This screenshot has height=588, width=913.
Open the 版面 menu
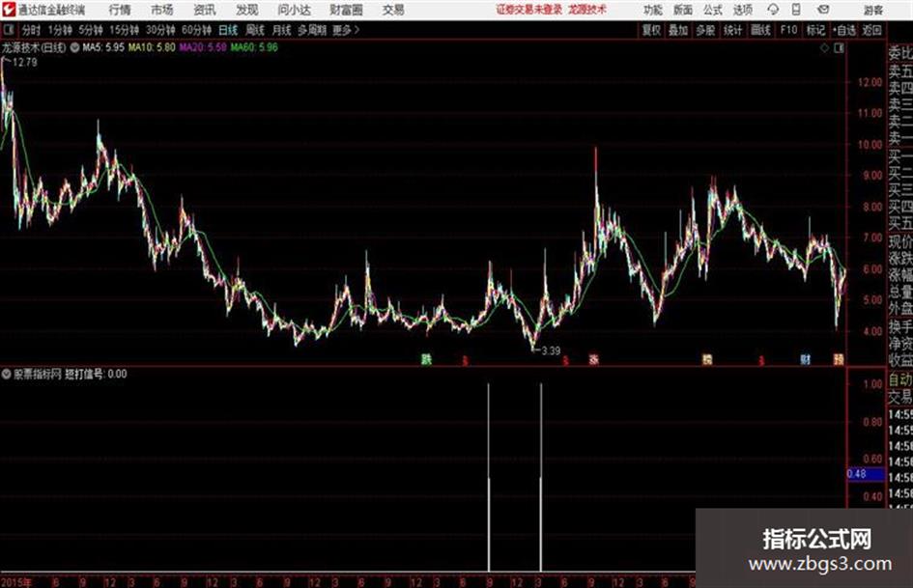(683, 10)
